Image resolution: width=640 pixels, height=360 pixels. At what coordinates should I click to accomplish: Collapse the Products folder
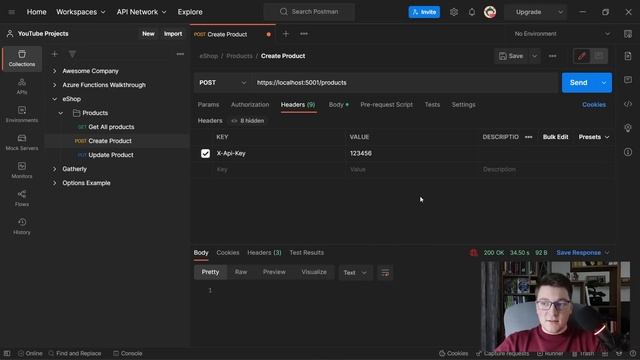point(60,113)
